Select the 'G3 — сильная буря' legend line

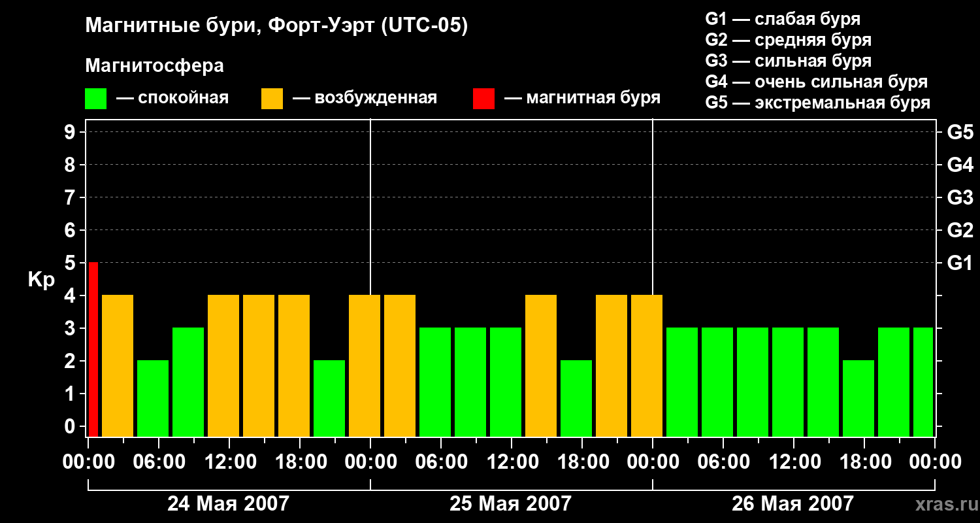click(x=789, y=61)
